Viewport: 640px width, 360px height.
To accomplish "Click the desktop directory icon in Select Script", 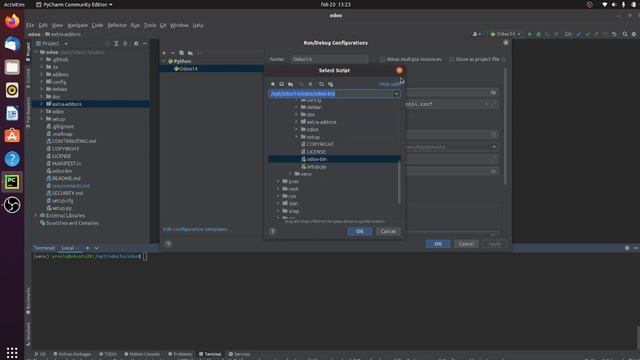I will pyautogui.click(x=282, y=84).
